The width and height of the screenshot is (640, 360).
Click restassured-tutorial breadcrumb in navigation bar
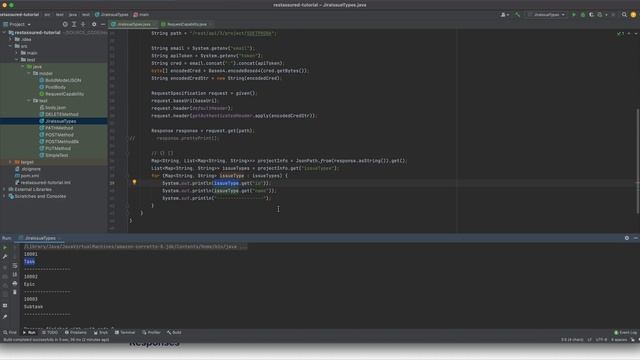(x=19, y=15)
